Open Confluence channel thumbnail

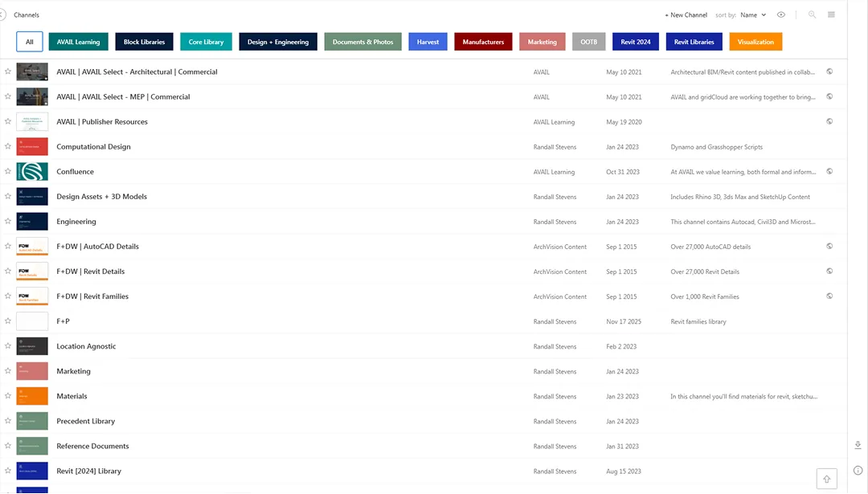coord(32,171)
